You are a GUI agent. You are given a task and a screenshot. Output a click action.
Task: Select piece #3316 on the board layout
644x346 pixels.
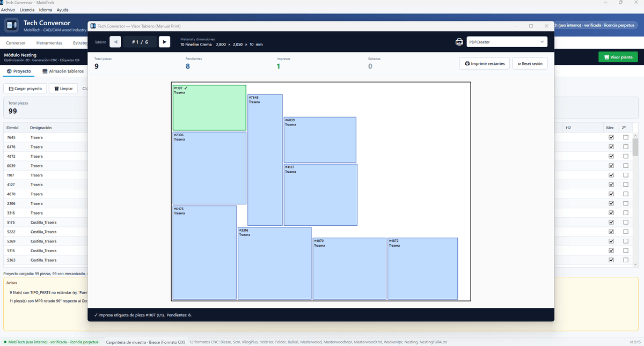pyautogui.click(x=275, y=263)
